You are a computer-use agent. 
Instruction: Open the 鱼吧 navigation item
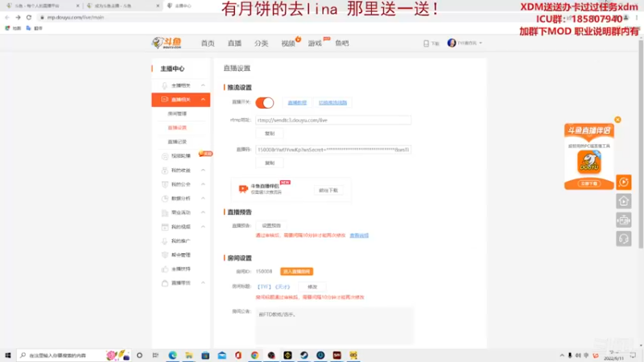point(341,43)
